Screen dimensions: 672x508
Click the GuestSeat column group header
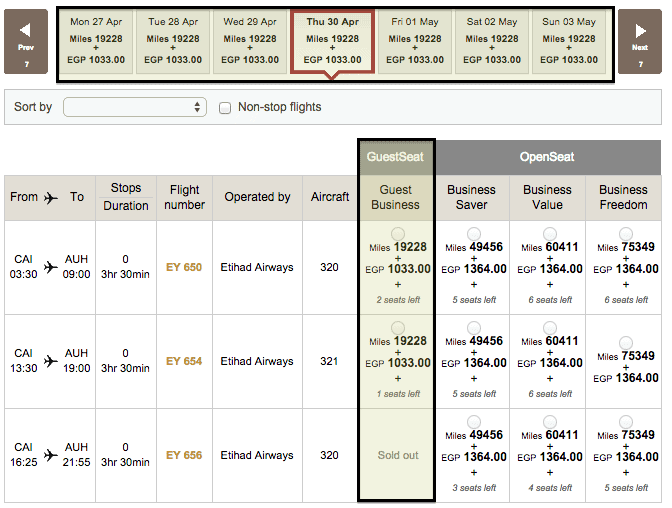tap(396, 157)
